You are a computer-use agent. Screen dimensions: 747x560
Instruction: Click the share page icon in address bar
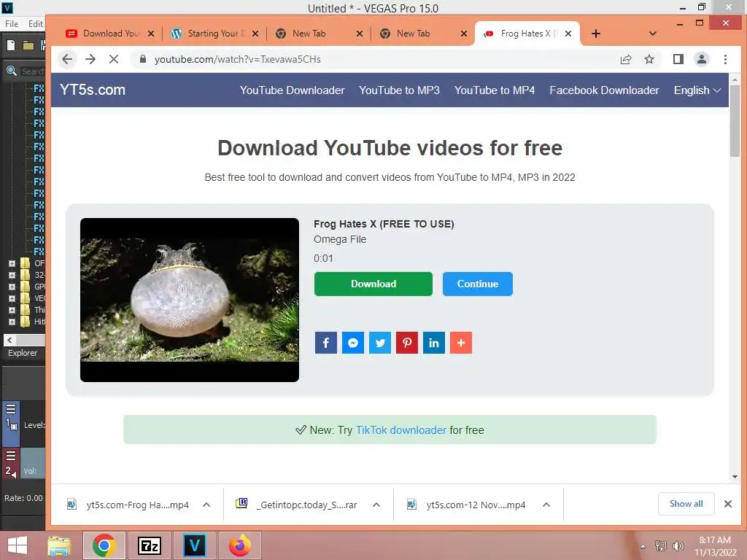pyautogui.click(x=625, y=59)
